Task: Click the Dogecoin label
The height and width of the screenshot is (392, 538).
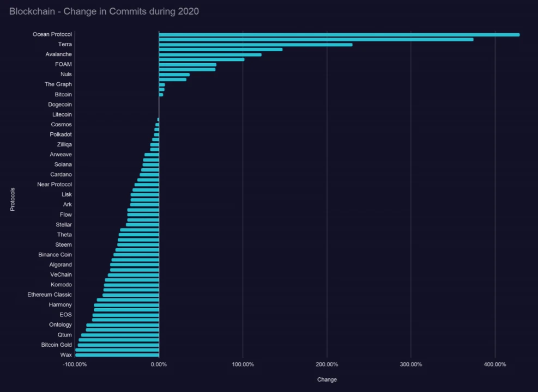Action: tap(60, 104)
